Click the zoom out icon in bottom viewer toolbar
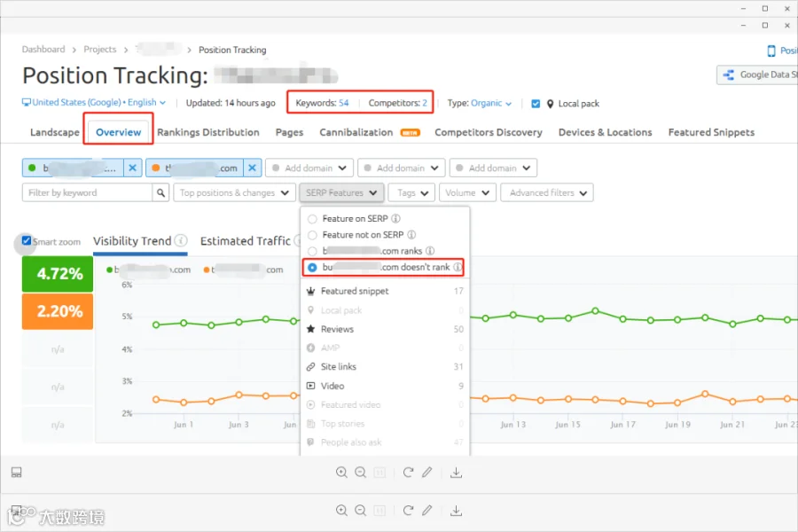The height and width of the screenshot is (532, 798). (360, 510)
